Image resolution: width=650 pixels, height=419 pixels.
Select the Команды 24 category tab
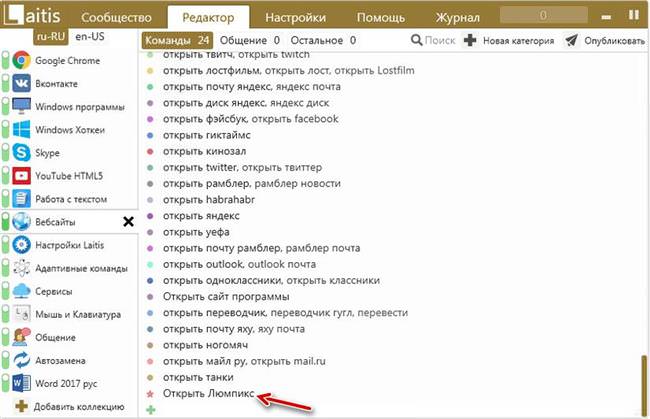point(177,40)
